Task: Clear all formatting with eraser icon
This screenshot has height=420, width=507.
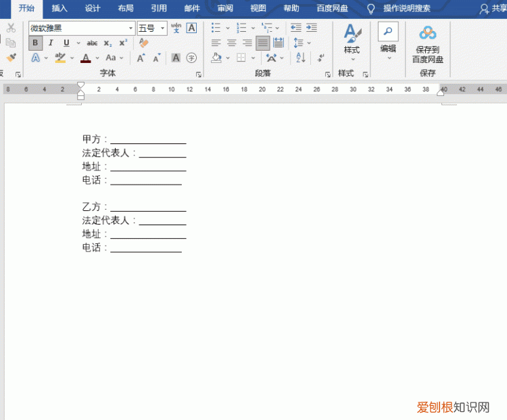Action: point(143,43)
